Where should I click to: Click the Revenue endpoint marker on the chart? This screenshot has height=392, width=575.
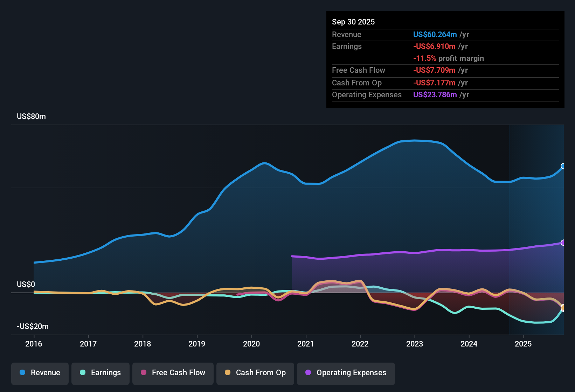click(563, 166)
